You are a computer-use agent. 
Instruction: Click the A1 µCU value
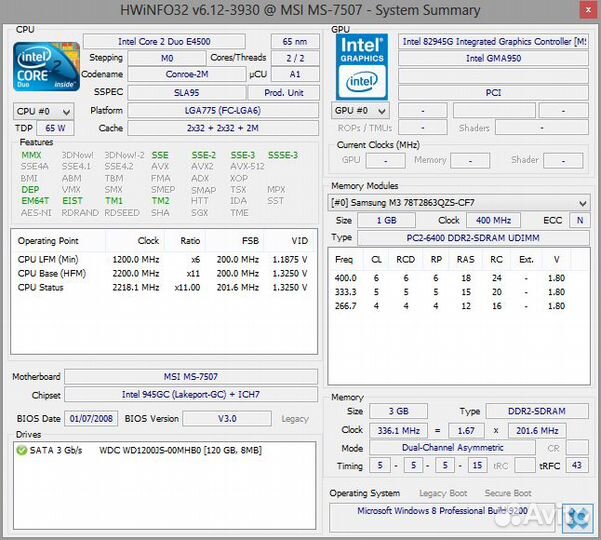pyautogui.click(x=295, y=74)
